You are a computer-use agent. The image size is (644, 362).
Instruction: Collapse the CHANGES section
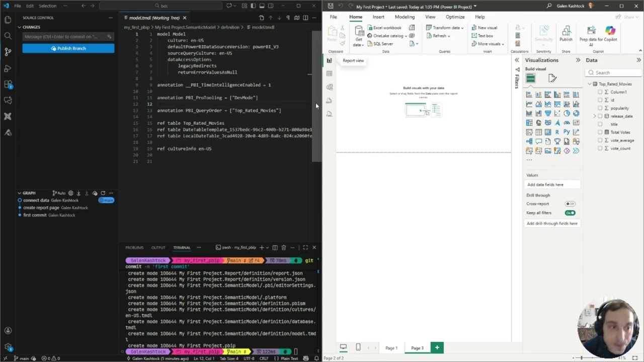[x=19, y=27]
